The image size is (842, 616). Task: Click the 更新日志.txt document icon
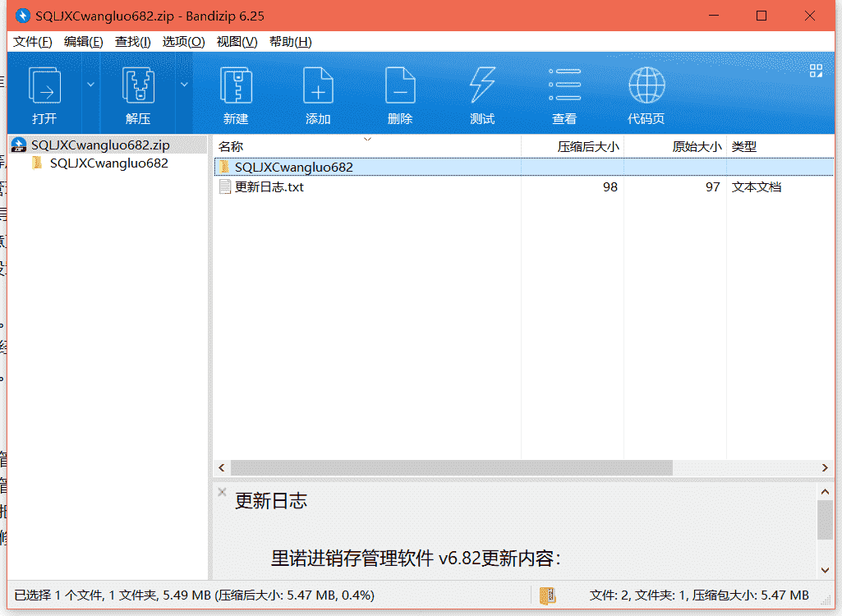[224, 187]
